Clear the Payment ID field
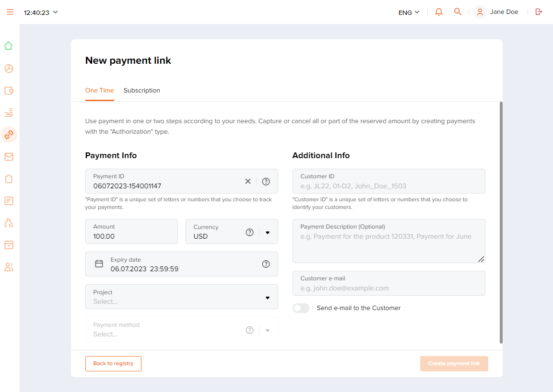 pyautogui.click(x=248, y=181)
